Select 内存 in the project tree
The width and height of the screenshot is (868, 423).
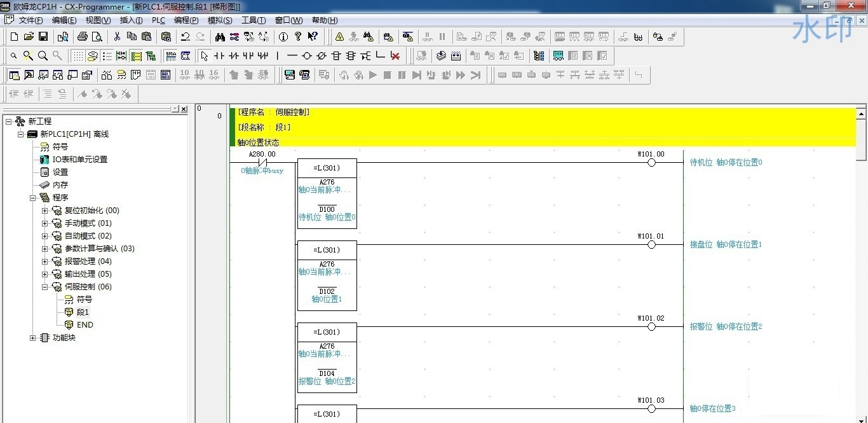point(60,185)
